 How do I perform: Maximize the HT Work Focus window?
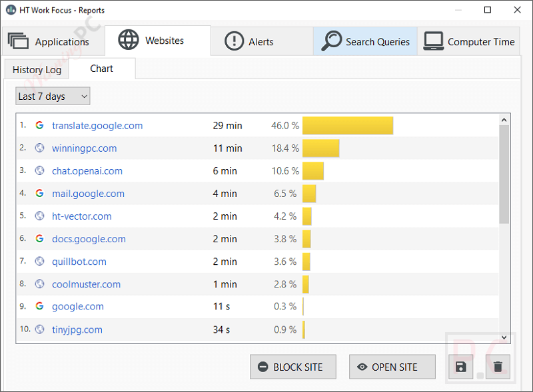[488, 10]
